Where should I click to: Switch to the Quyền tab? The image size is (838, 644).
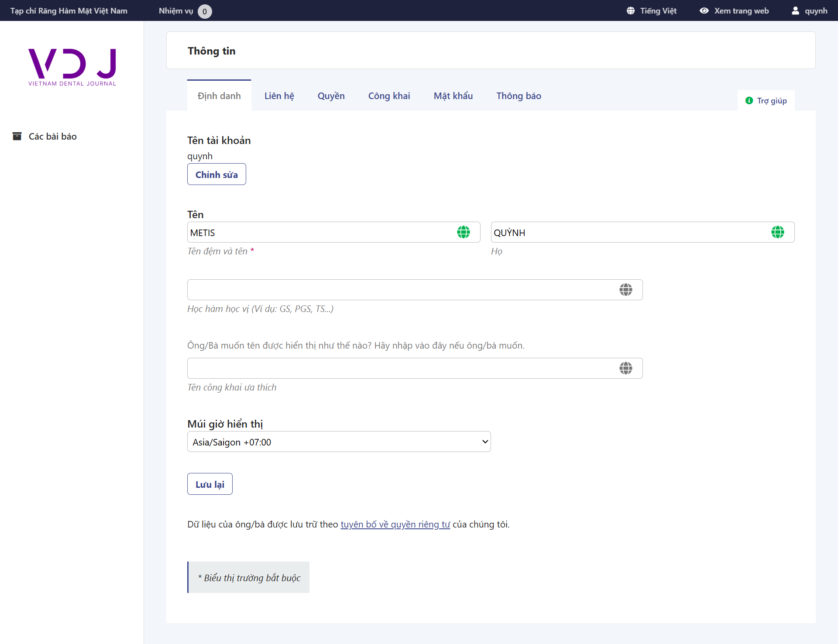click(x=331, y=96)
